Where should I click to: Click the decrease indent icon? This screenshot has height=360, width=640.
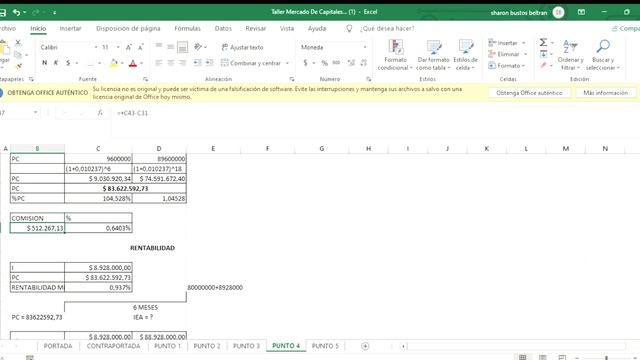point(198,63)
